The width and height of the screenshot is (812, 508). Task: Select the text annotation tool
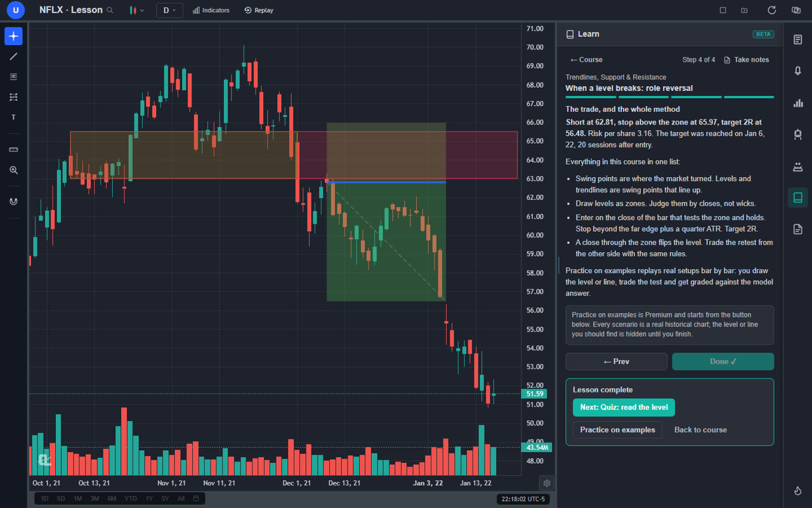13,117
